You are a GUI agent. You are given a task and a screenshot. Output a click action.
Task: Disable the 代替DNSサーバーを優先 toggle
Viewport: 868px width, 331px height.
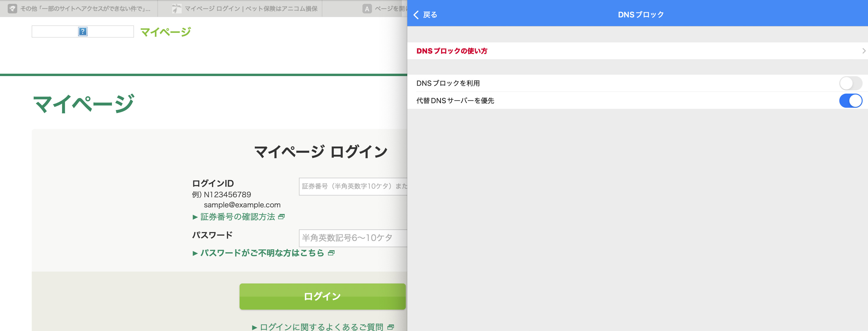pos(850,100)
